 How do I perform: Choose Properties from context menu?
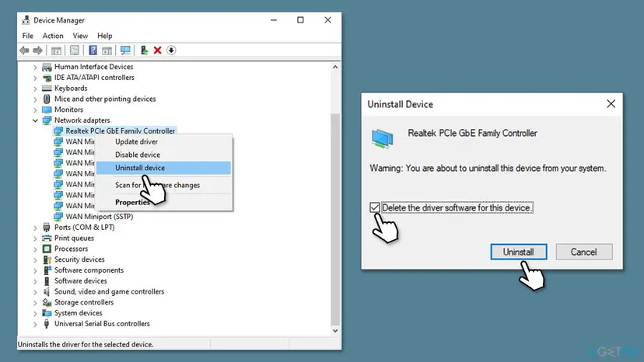click(164, 202)
